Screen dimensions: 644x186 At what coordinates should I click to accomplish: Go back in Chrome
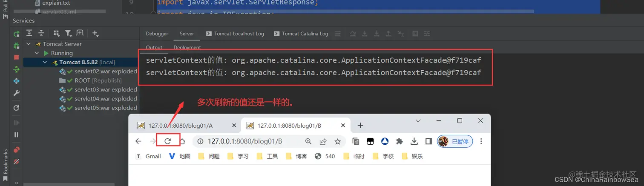tap(138, 141)
